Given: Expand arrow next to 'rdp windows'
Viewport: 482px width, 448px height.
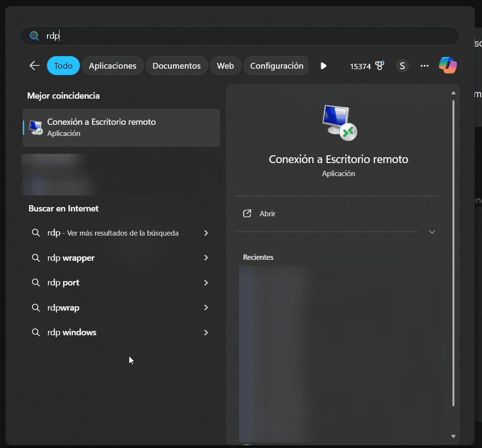Looking at the screenshot, I should point(206,332).
